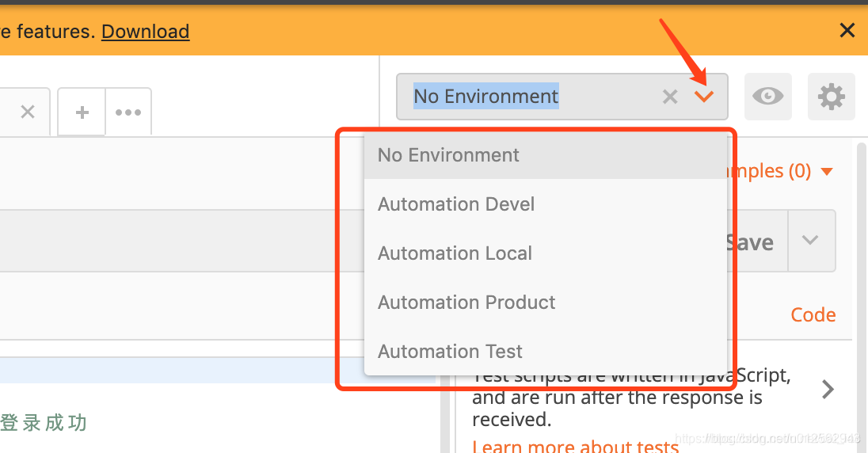Select No Environment from the list
This screenshot has height=453, width=868.
(x=545, y=155)
